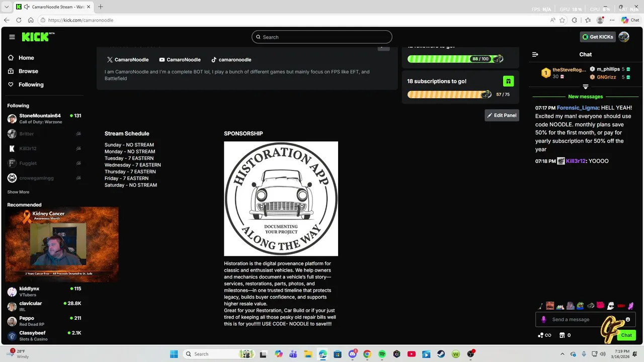Click the Kick search field

322,37
